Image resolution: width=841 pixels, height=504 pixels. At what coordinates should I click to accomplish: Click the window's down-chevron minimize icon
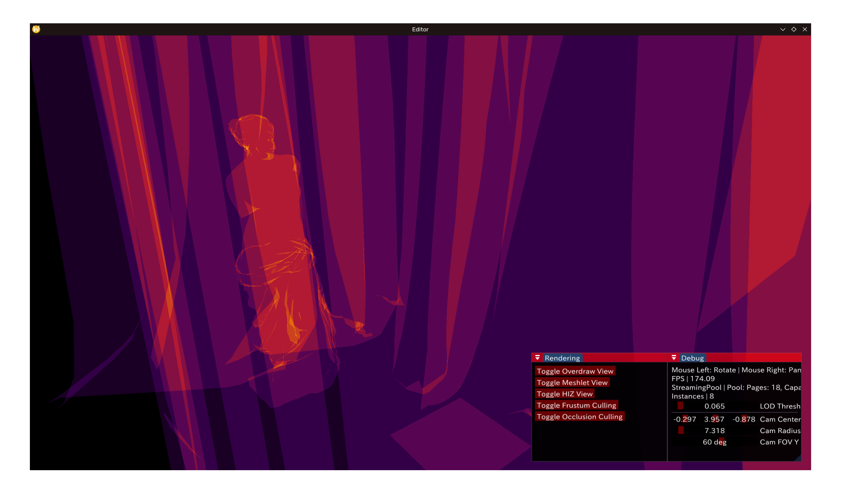tap(783, 30)
